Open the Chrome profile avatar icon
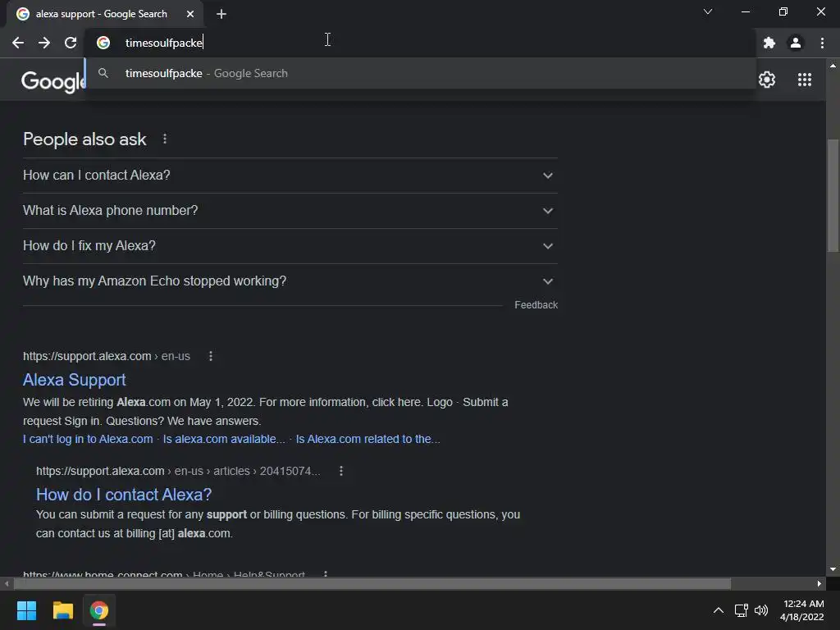 [796, 43]
